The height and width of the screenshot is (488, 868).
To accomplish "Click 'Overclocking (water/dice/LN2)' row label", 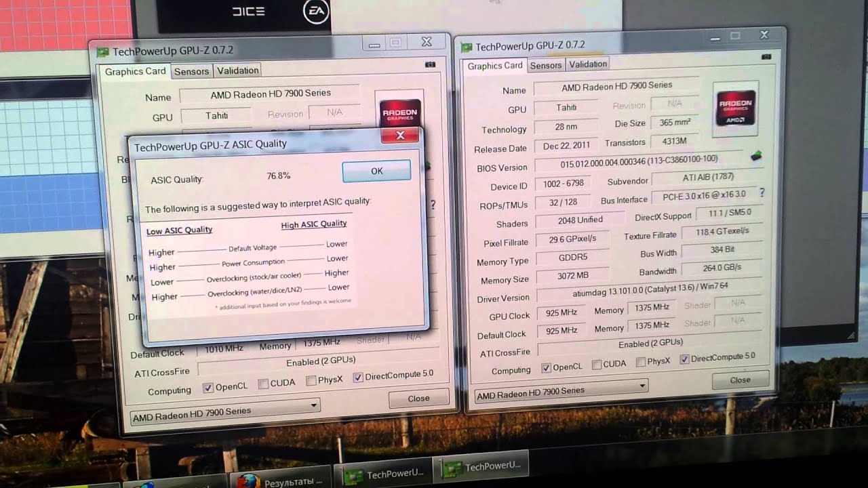I will tap(254, 293).
